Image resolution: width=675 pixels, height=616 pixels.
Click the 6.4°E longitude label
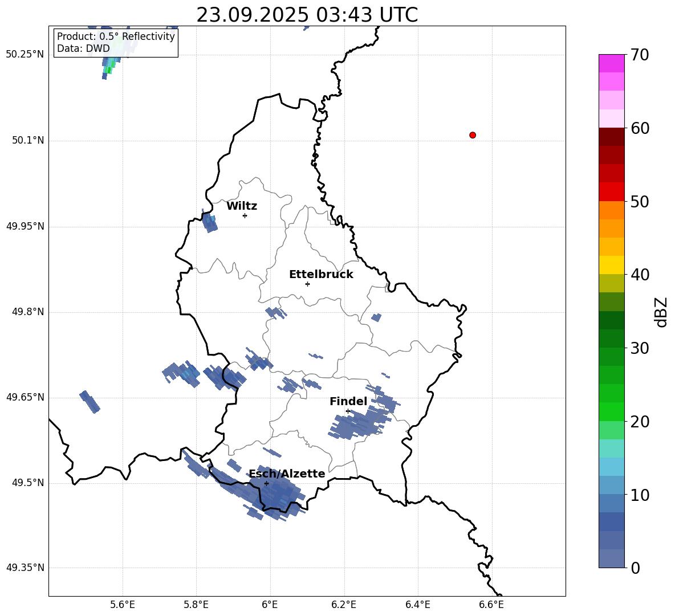417,605
